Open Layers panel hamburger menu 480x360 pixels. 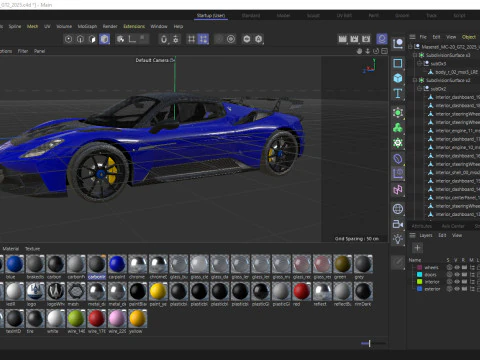point(412,235)
